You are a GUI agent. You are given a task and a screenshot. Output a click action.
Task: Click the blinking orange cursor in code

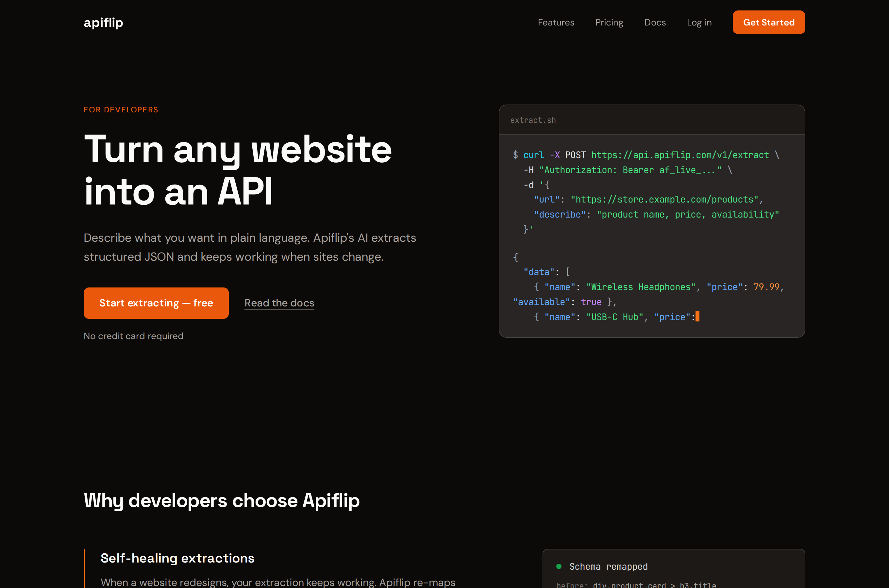(697, 317)
